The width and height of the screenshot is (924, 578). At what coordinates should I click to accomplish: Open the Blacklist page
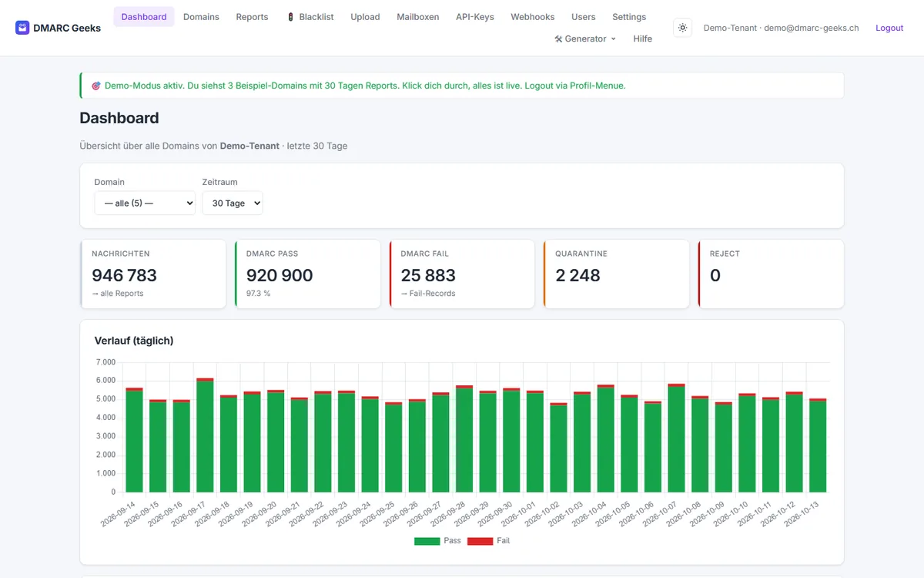310,17
